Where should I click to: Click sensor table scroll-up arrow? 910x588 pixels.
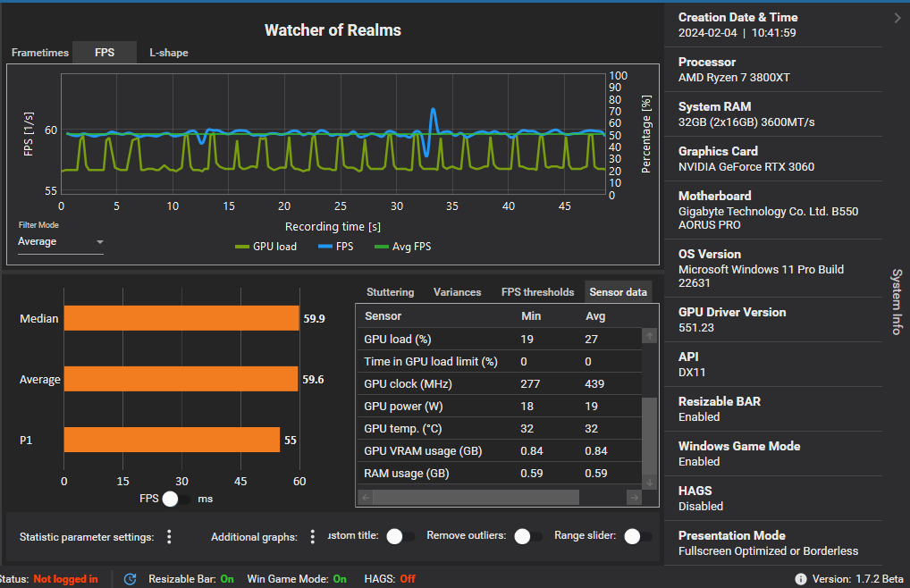[x=650, y=336]
